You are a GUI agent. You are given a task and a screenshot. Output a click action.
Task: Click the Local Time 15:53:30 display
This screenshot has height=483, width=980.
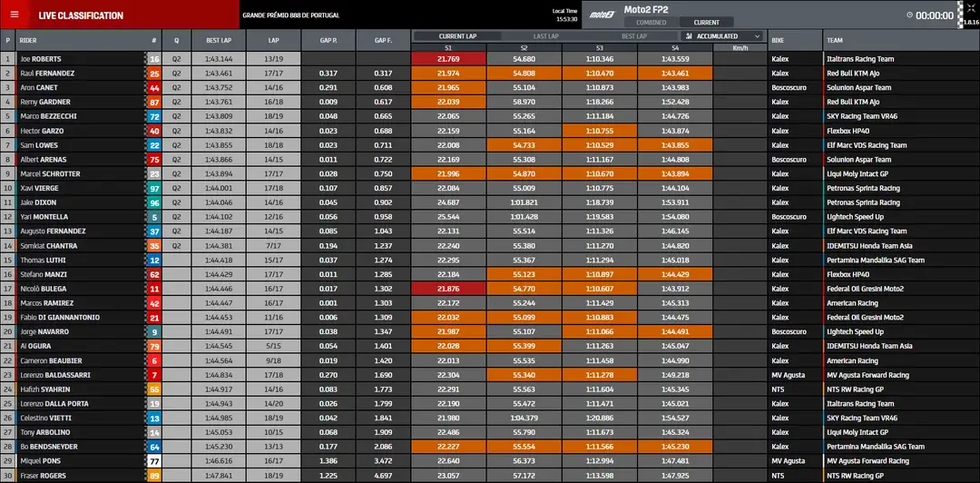(564, 15)
